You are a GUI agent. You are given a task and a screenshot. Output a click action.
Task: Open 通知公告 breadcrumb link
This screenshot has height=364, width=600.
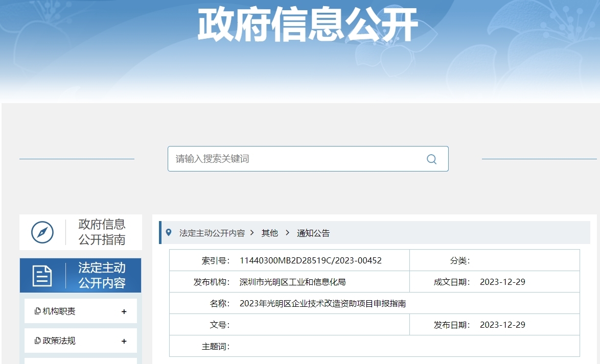coord(313,233)
